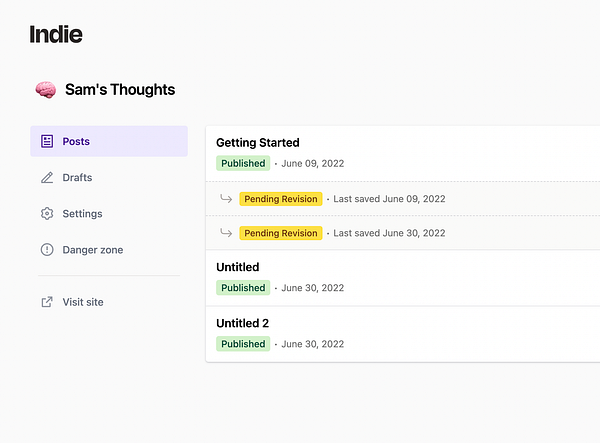Click the Posts document icon in sidebar
600x443 pixels.
click(x=47, y=142)
